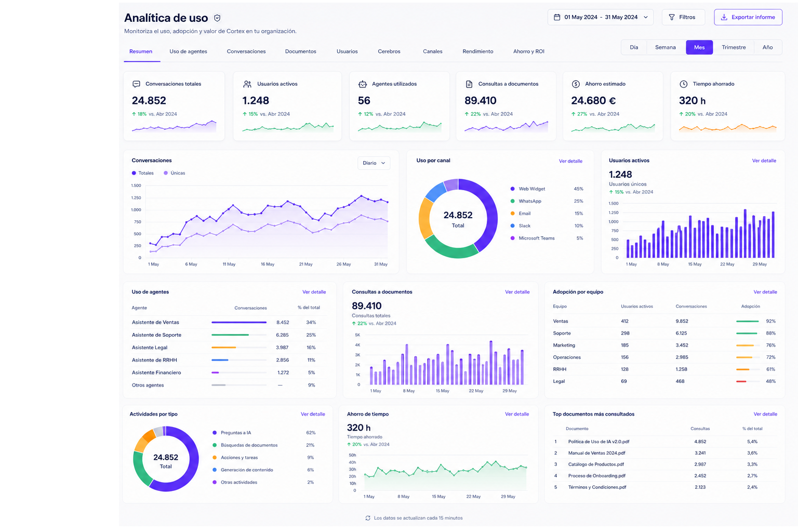
Task: Click the Web Widget purple legend dot
Action: [513, 189]
